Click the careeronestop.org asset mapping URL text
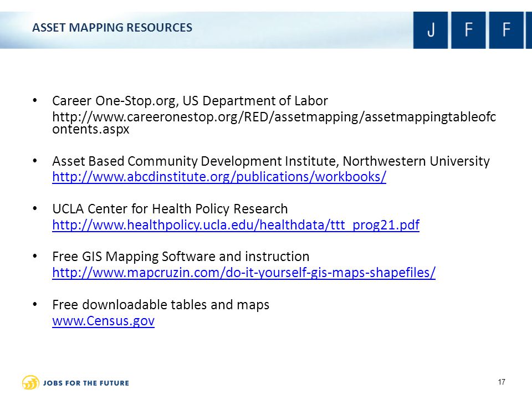Image resolution: width=532 pixels, height=399 pixels. coord(274,123)
